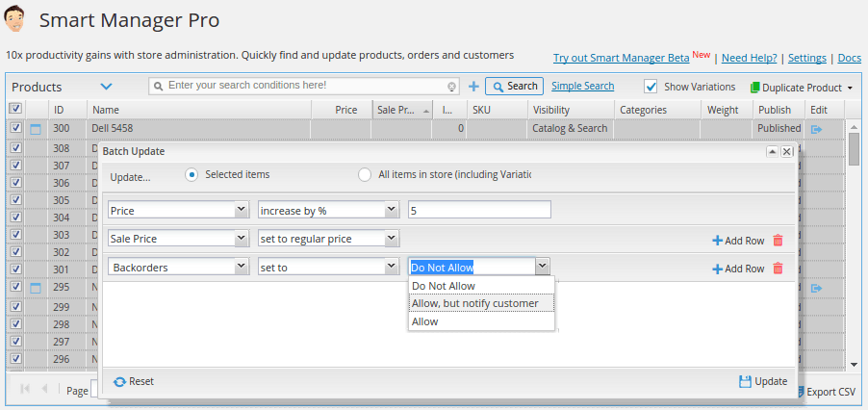Sort by the ID column header

(67, 110)
